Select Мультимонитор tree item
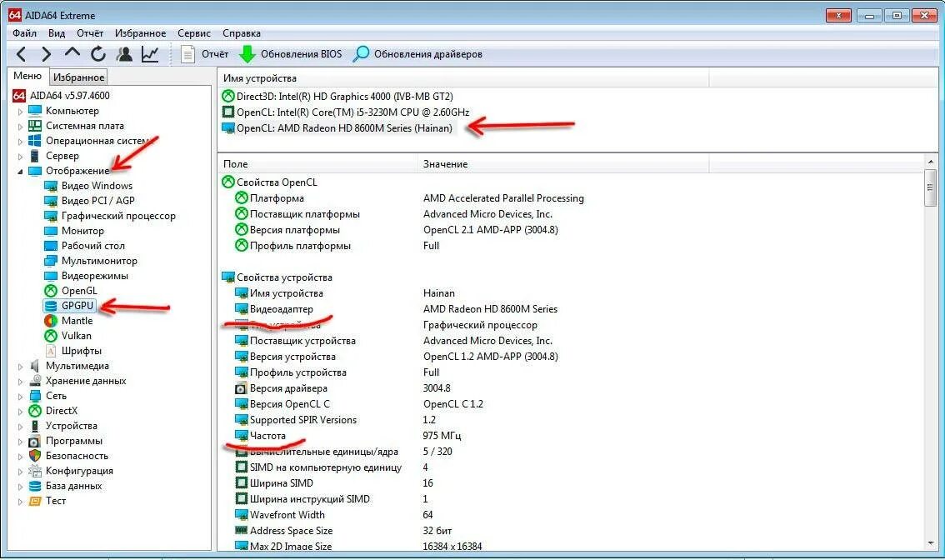Screen dimensions: 945x560 coord(91,261)
